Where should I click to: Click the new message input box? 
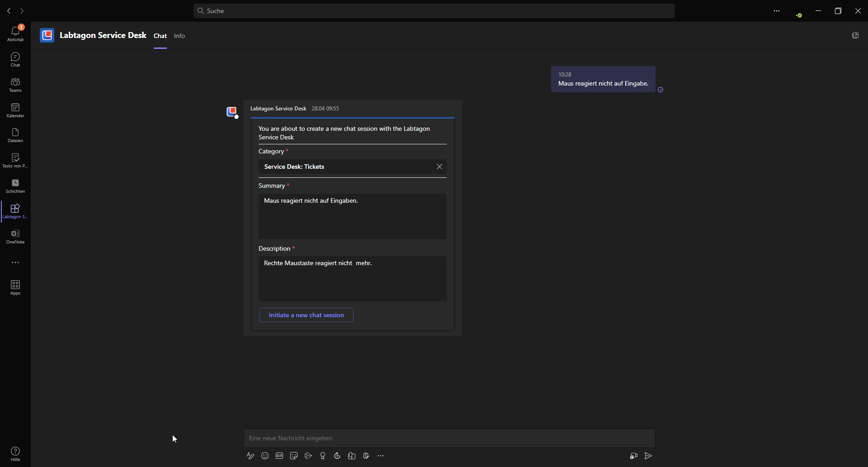coord(449,438)
